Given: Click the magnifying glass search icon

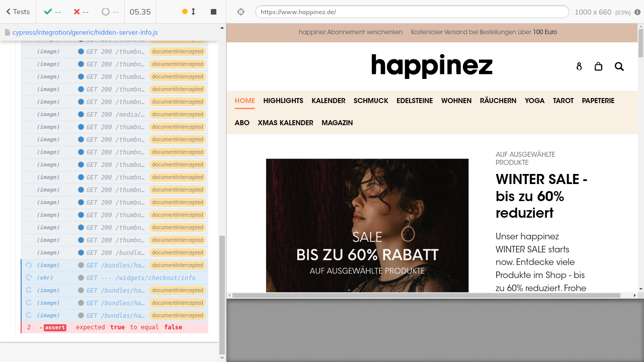Looking at the screenshot, I should (x=619, y=66).
